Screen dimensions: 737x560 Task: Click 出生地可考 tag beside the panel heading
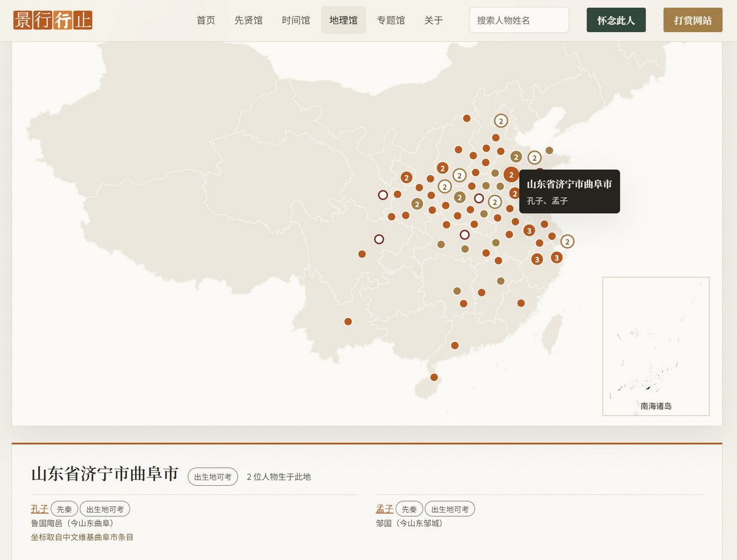213,476
